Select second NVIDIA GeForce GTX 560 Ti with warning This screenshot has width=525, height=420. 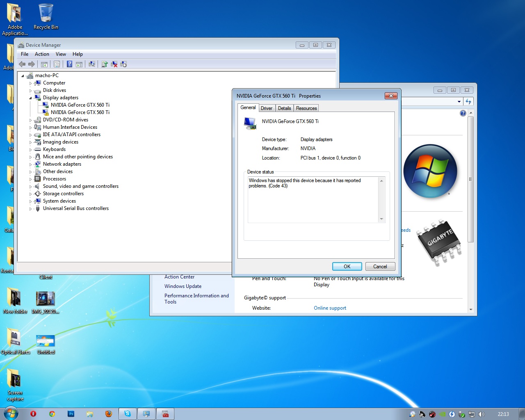tap(80, 112)
